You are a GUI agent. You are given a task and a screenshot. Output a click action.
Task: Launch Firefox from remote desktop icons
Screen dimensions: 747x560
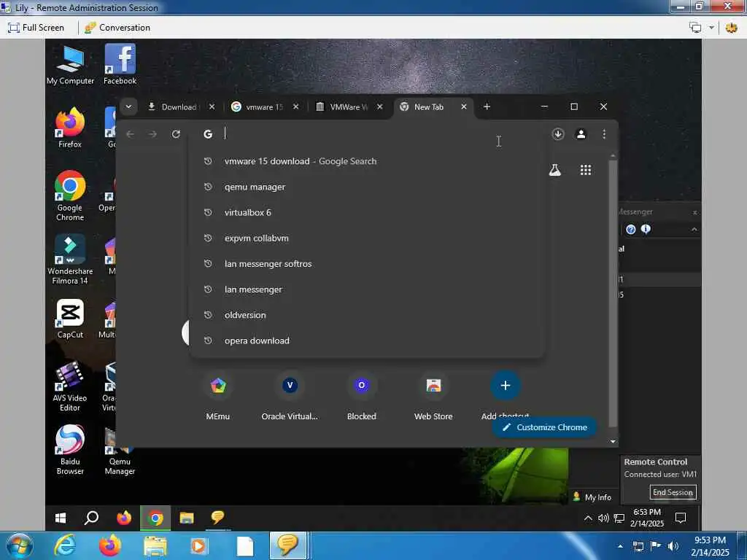point(70,128)
